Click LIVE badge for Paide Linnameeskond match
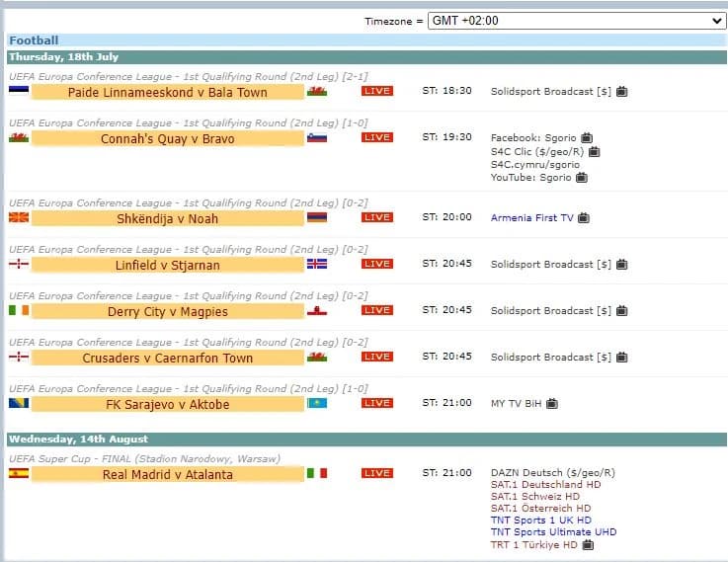 point(377,91)
